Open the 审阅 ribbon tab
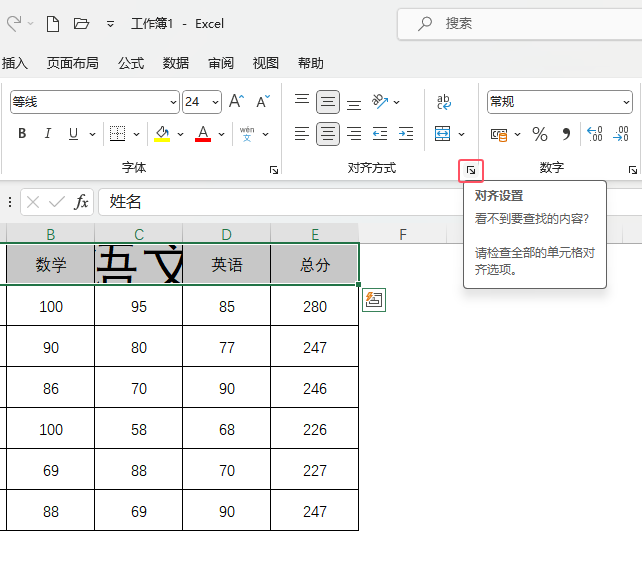Screen dimensions: 642x578 (221, 63)
